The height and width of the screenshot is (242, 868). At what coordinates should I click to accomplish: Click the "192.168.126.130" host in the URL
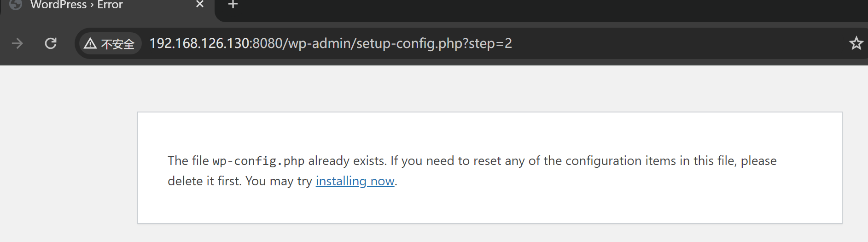click(199, 43)
